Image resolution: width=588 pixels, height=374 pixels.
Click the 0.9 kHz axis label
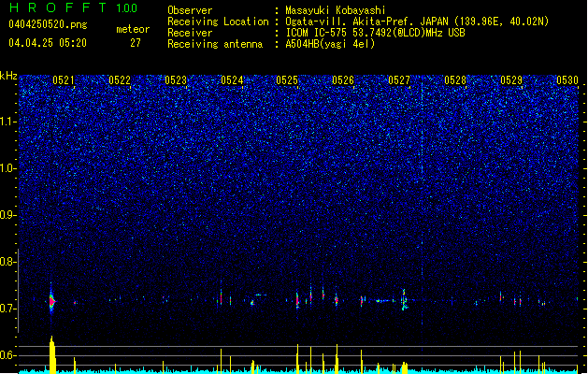pyautogui.click(x=7, y=215)
